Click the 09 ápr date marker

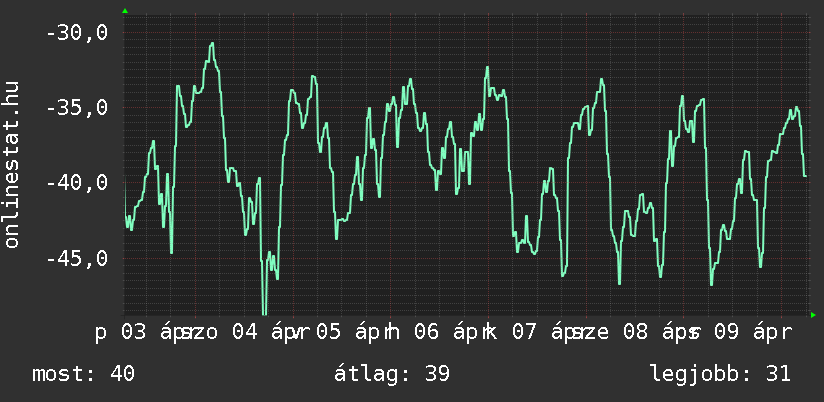(751, 332)
